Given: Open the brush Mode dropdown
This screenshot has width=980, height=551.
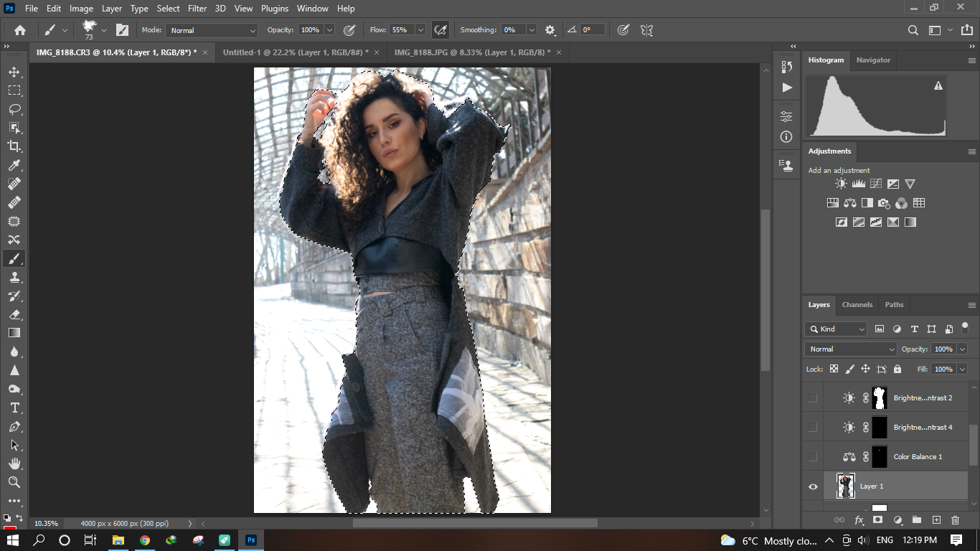Looking at the screenshot, I should [x=212, y=30].
